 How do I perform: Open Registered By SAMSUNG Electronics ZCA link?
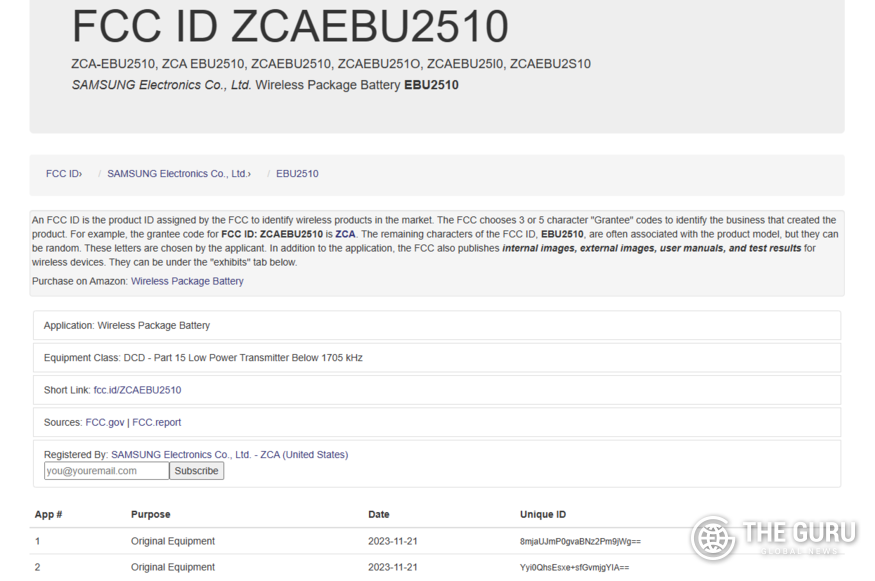229,455
